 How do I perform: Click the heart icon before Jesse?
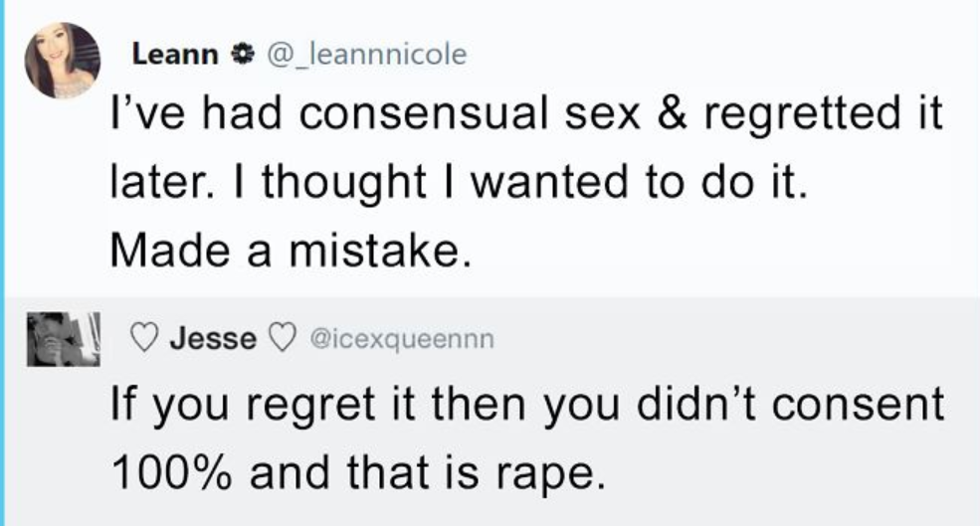click(143, 339)
